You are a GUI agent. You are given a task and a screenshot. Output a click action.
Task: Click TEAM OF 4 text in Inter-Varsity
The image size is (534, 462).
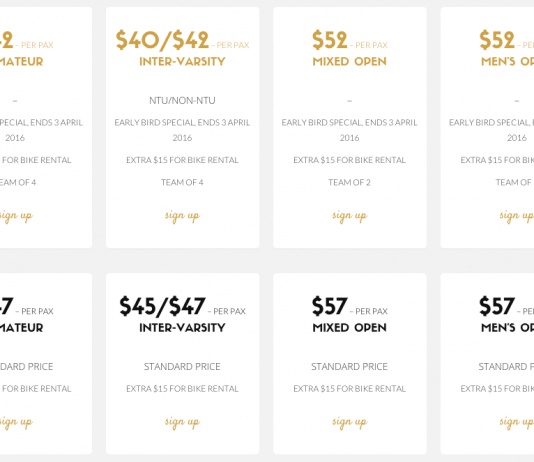click(182, 182)
